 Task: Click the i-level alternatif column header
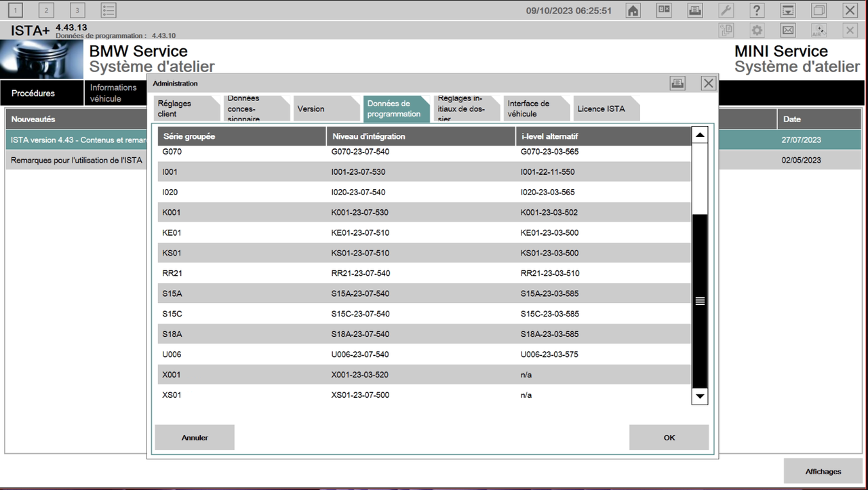pyautogui.click(x=604, y=136)
